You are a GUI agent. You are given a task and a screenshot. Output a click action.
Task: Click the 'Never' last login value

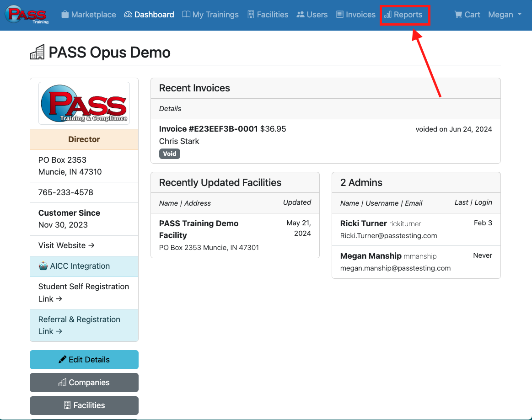click(x=483, y=255)
